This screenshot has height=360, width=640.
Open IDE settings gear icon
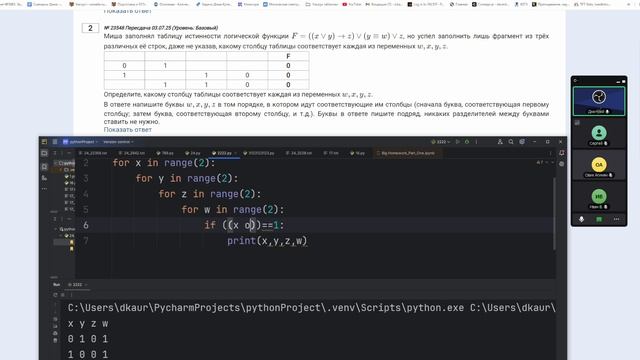click(522, 142)
